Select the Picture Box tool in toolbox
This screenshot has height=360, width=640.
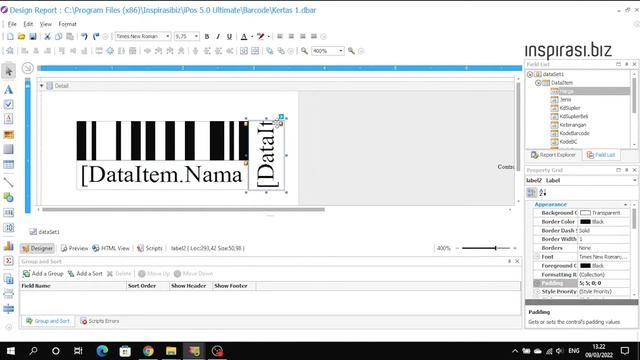click(x=9, y=134)
